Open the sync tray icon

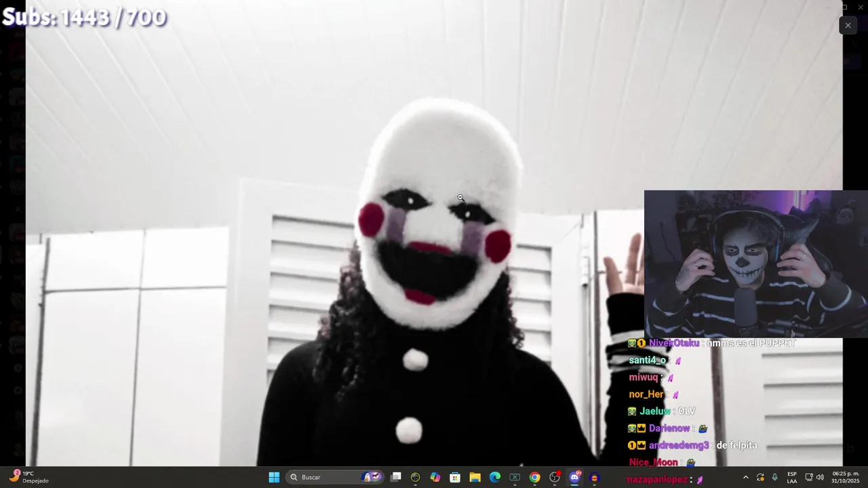click(x=760, y=477)
